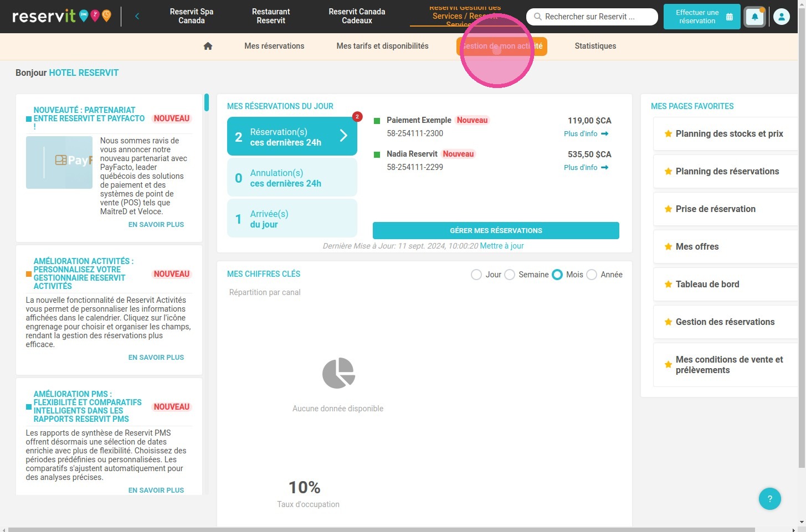
Task: Switch to Restaurant Reservit establishment
Action: click(271, 16)
